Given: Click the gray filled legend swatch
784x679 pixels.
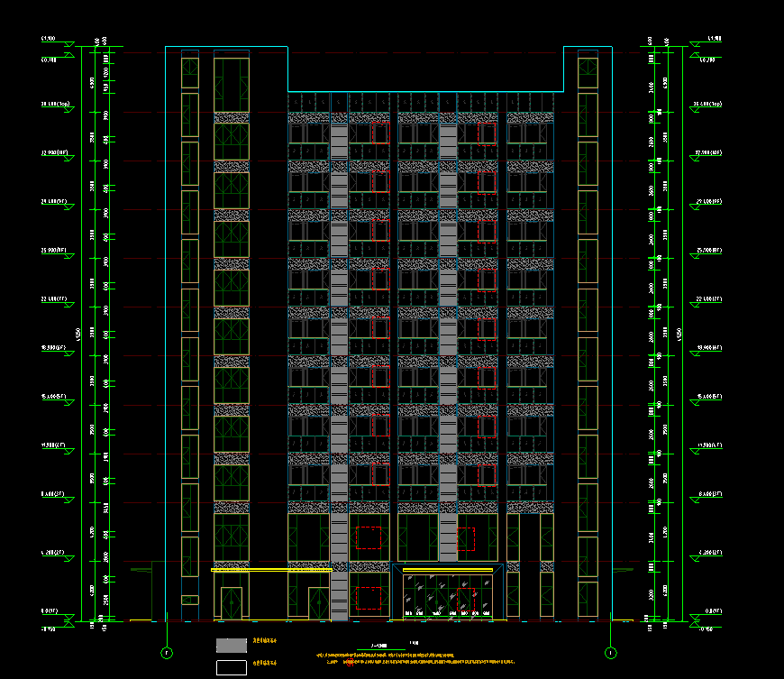Looking at the screenshot, I should click(x=231, y=645).
